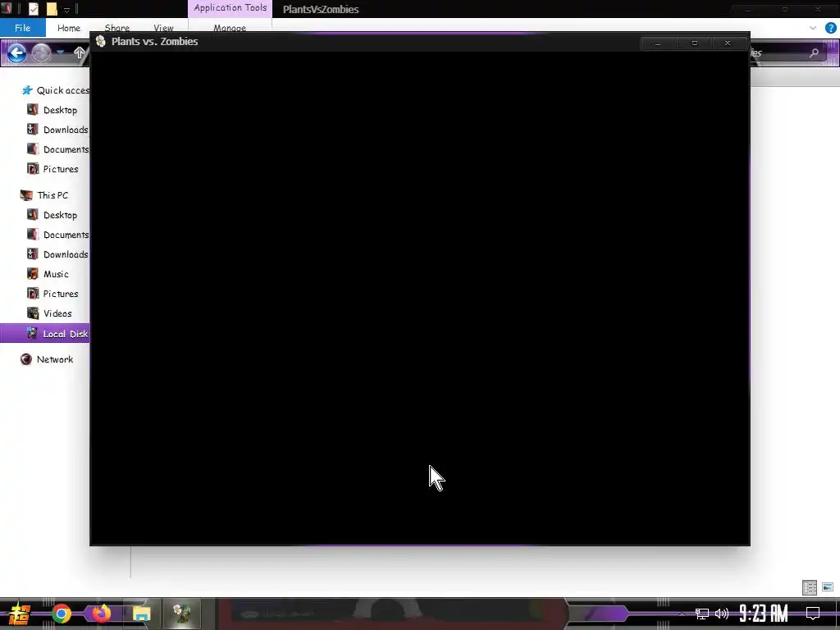Screen dimensions: 840x630
Task: Launch Google Chrome from taskbar
Action: pos(62,614)
